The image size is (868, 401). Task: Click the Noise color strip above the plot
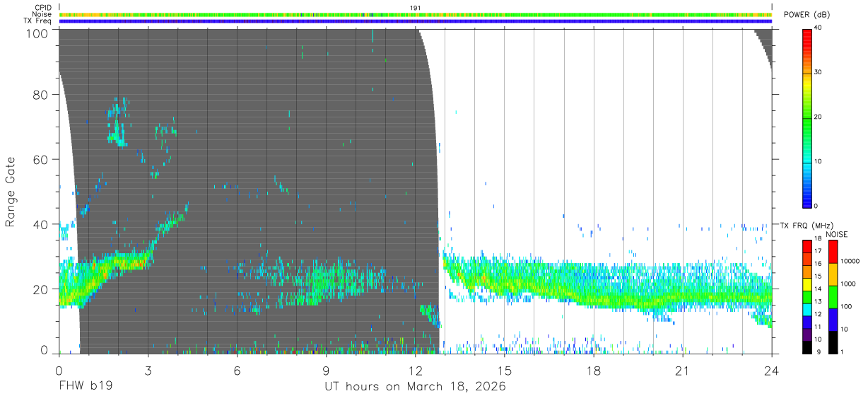point(416,14)
